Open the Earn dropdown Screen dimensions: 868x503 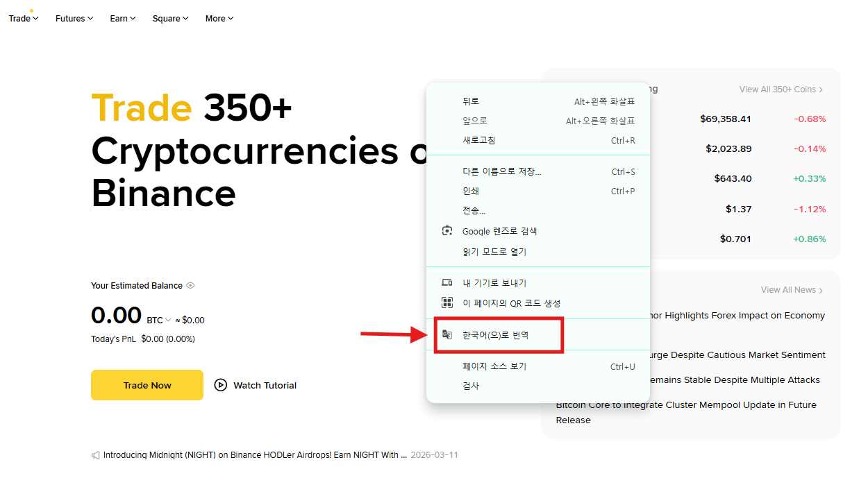[x=123, y=19]
